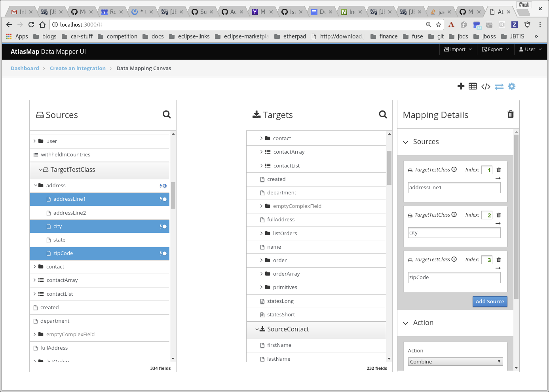
Task: Click the Index input for the zipCode source
Action: pyautogui.click(x=486, y=259)
